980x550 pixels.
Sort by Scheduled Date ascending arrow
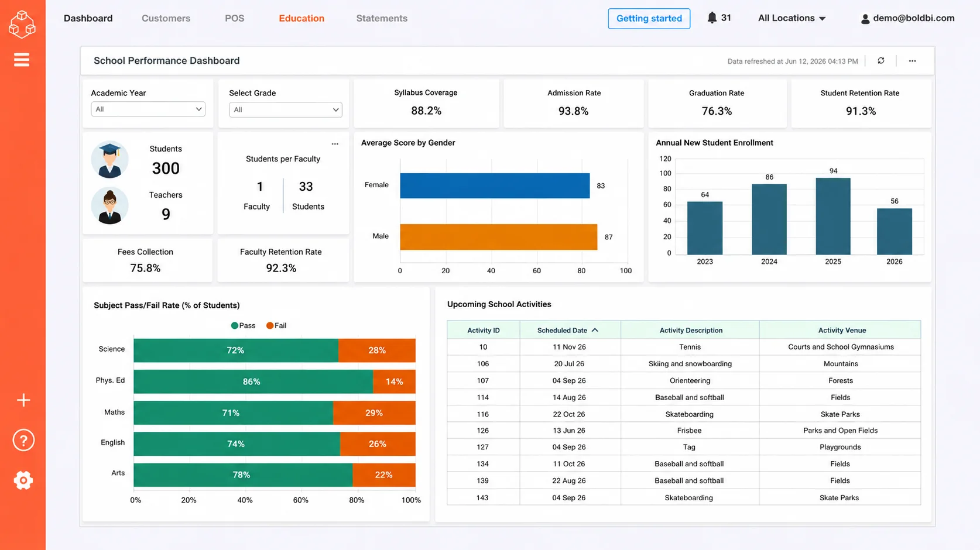point(595,330)
